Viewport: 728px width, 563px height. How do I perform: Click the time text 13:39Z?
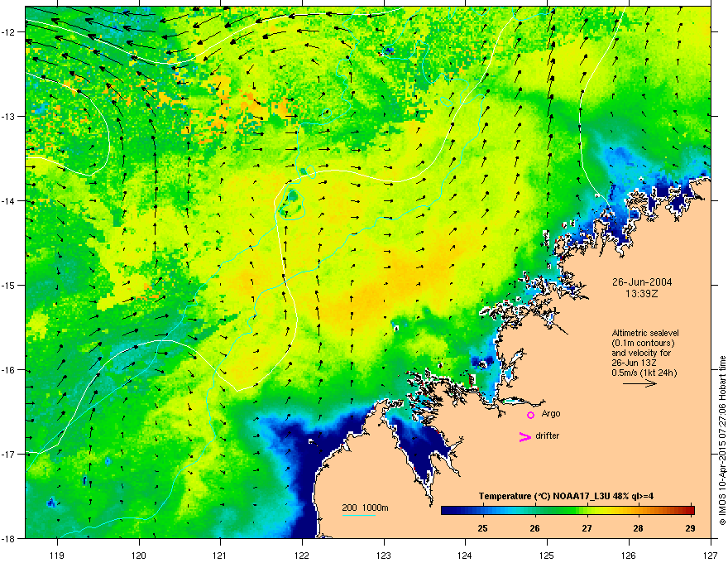click(x=642, y=294)
